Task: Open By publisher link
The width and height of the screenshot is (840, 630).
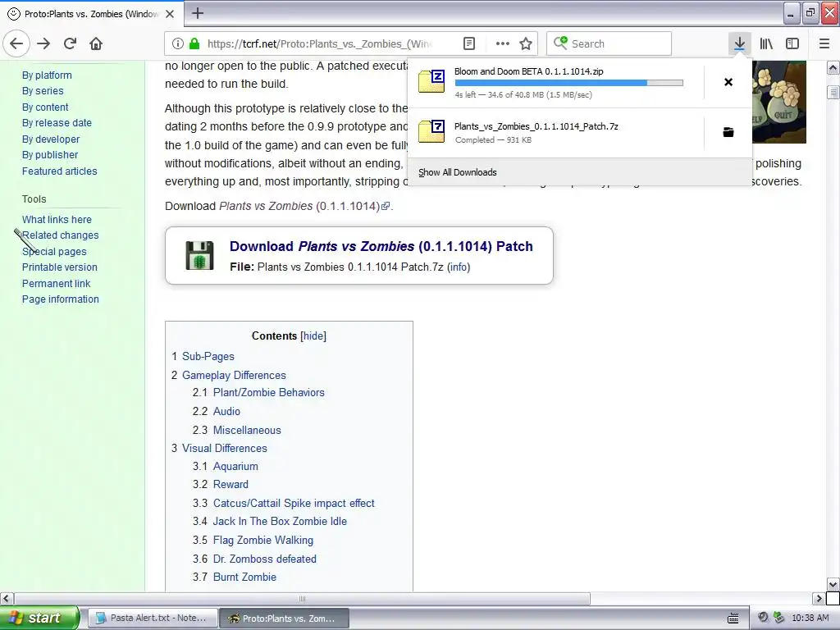Action: tap(50, 155)
